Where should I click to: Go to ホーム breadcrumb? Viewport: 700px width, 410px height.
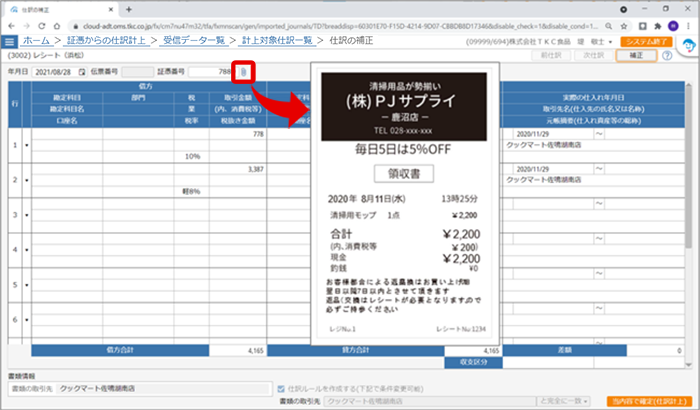pyautogui.click(x=36, y=41)
